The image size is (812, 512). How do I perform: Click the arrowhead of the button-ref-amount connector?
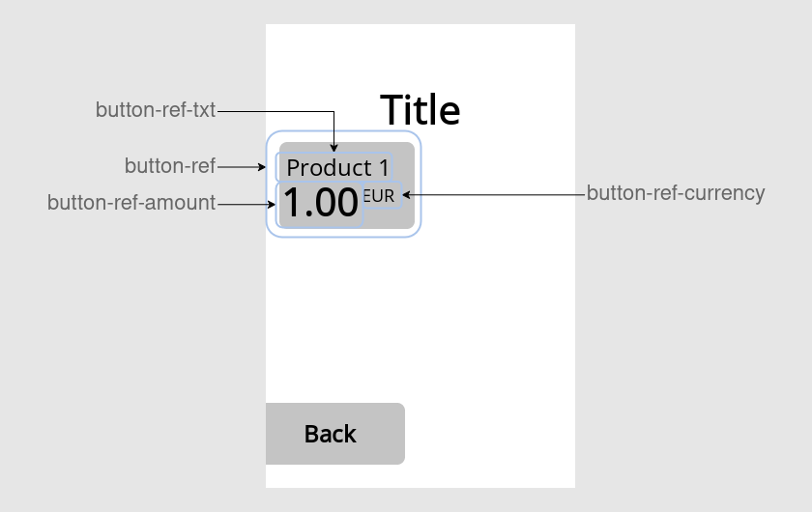(x=272, y=204)
